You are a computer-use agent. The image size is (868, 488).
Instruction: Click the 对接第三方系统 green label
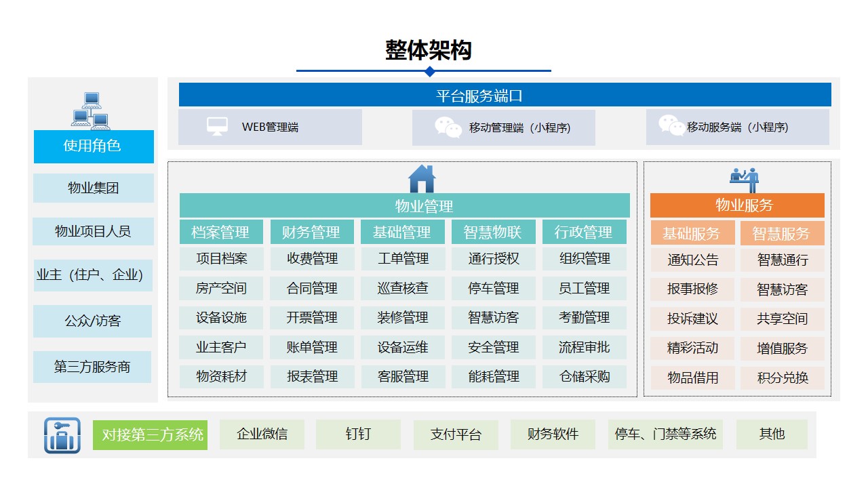[150, 434]
